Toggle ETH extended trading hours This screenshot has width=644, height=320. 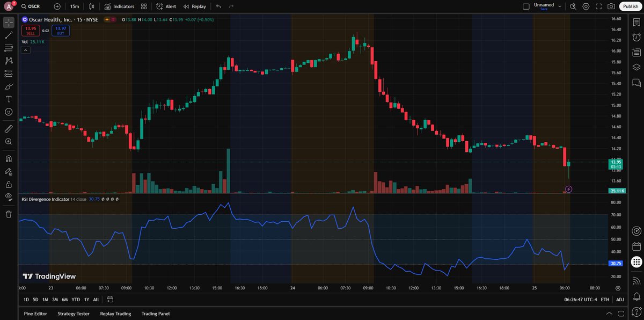(605, 300)
